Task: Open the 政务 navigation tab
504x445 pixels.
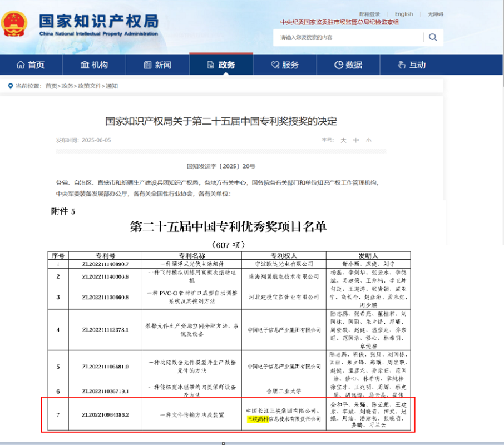Action: click(220, 65)
